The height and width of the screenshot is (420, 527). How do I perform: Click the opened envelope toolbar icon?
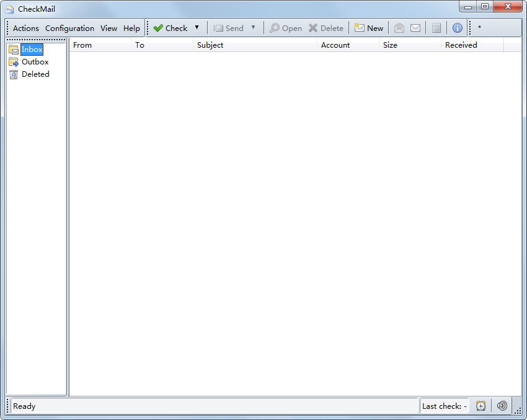(x=399, y=28)
